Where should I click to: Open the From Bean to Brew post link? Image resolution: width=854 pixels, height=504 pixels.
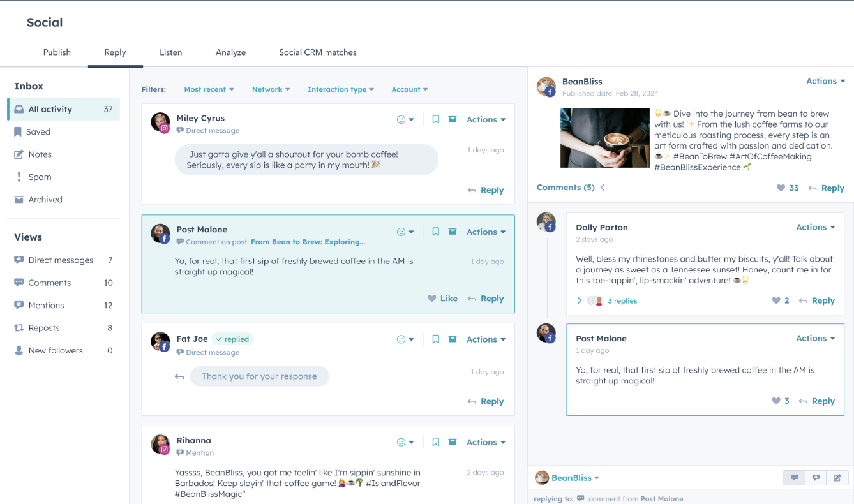coord(308,242)
